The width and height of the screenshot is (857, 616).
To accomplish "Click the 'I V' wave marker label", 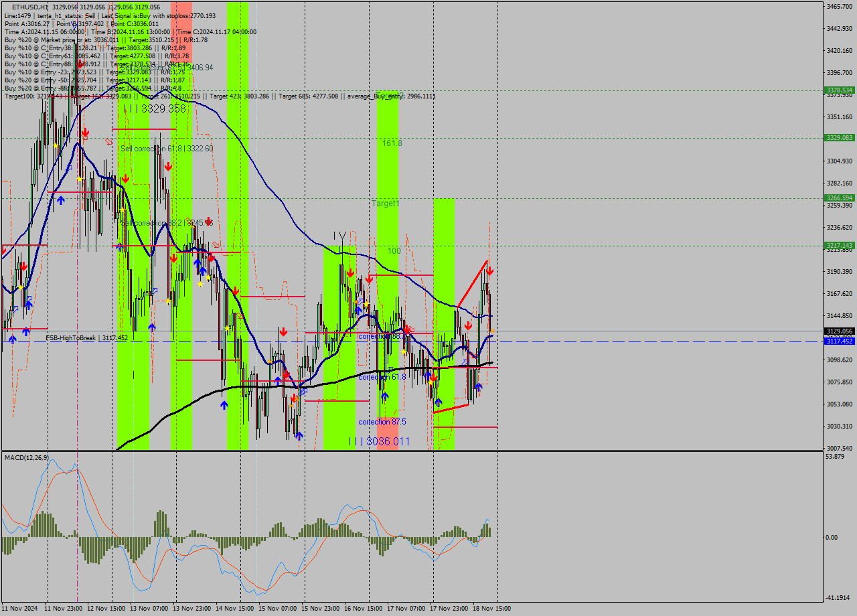I will [x=340, y=236].
